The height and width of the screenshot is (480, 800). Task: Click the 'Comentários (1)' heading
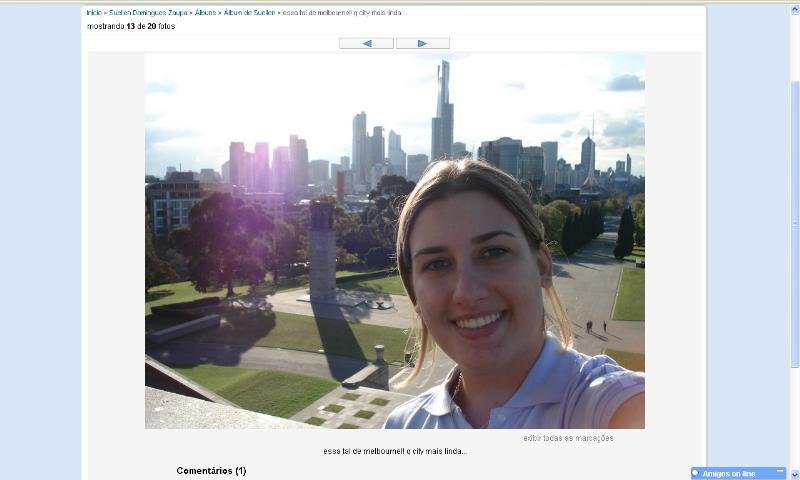pos(211,471)
